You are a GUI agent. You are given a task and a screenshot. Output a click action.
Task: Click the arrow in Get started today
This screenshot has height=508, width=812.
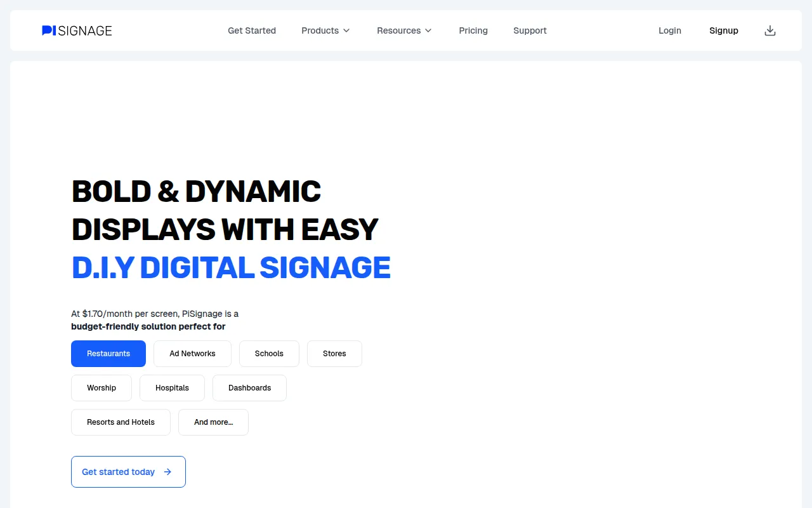coord(167,472)
